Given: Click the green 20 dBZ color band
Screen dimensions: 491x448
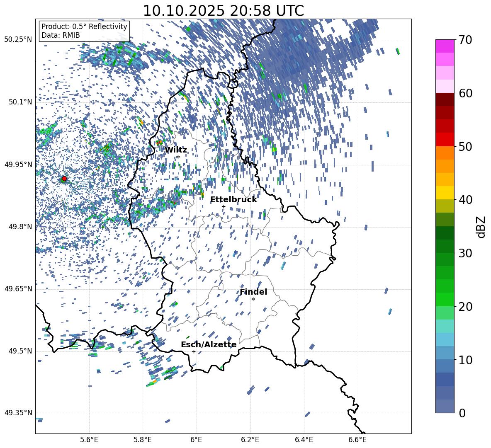Looking at the screenshot, I should tap(445, 299).
